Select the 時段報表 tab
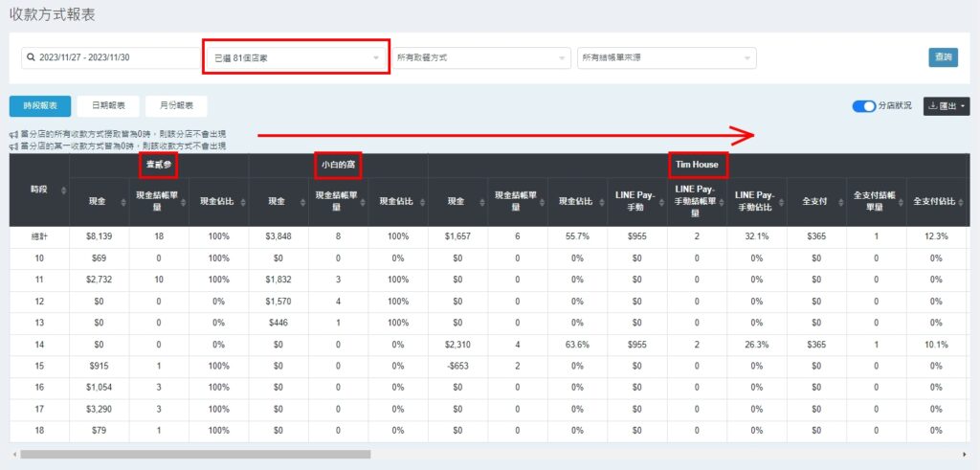This screenshot has height=470, width=980. (x=40, y=106)
